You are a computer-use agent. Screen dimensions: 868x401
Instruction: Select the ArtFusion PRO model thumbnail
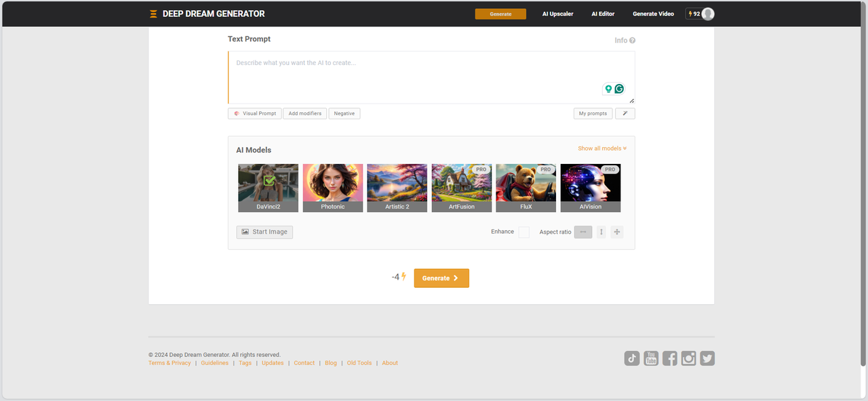[462, 188]
